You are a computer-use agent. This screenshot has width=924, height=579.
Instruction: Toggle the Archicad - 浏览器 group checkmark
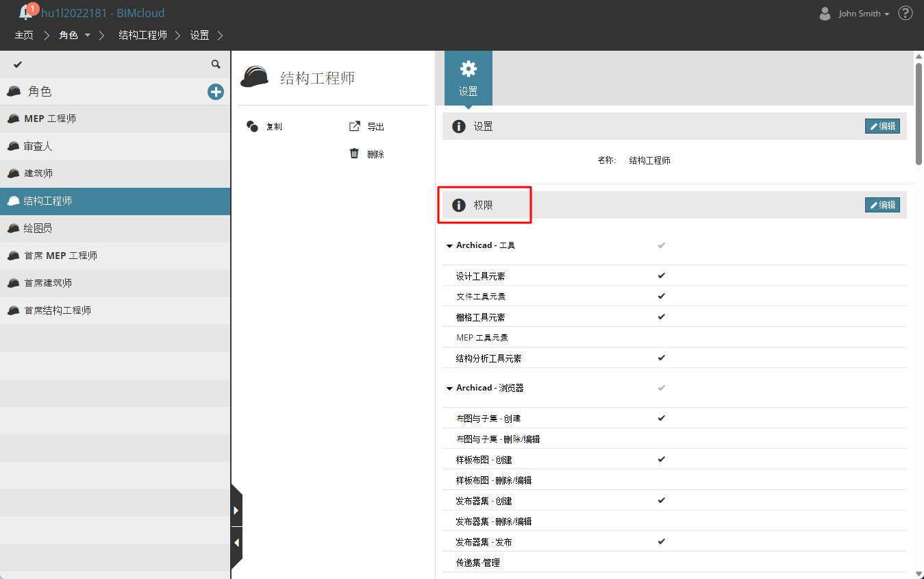[661, 387]
